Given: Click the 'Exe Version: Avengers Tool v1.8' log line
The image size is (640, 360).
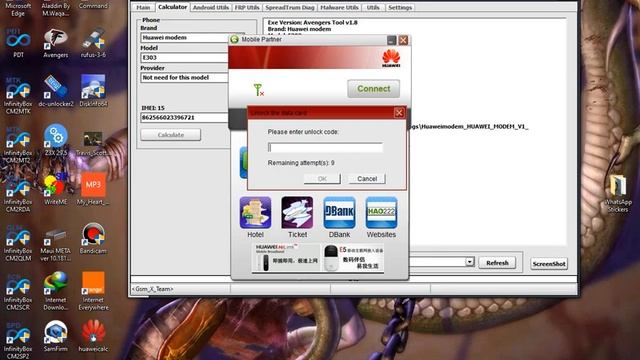Looking at the screenshot, I should click(313, 22).
